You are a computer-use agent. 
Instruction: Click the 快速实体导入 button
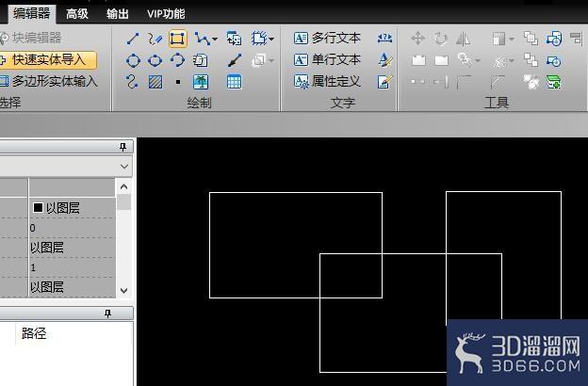click(x=48, y=60)
